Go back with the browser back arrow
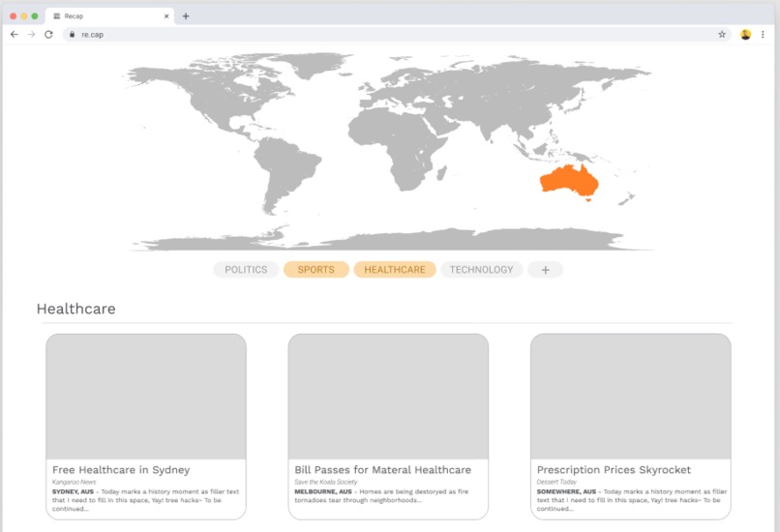 pyautogui.click(x=14, y=34)
